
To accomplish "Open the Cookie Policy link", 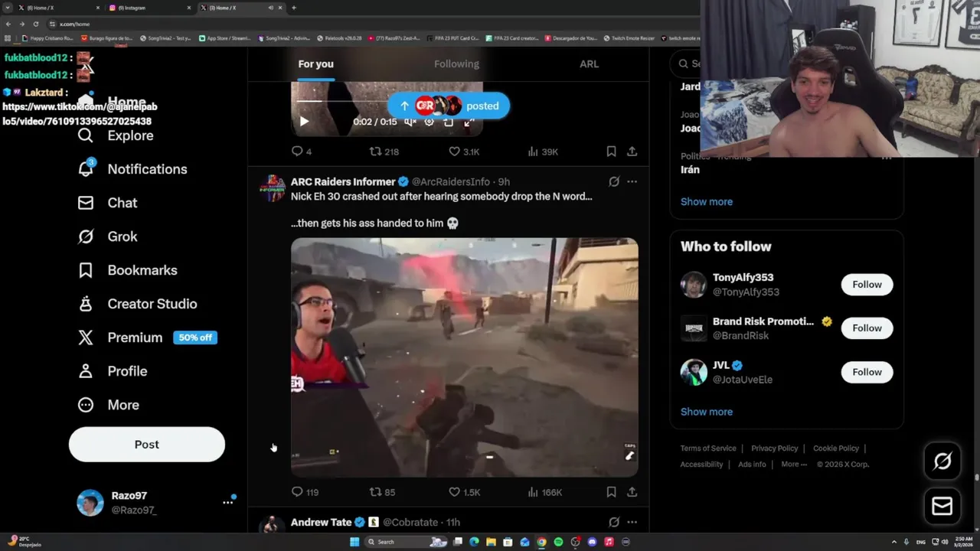I will [x=836, y=448].
